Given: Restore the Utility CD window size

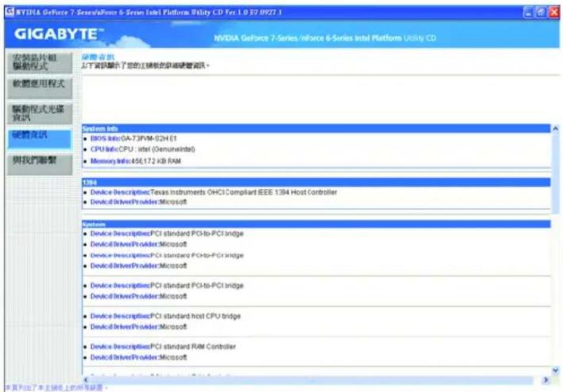Looking at the screenshot, I should 540,12.
